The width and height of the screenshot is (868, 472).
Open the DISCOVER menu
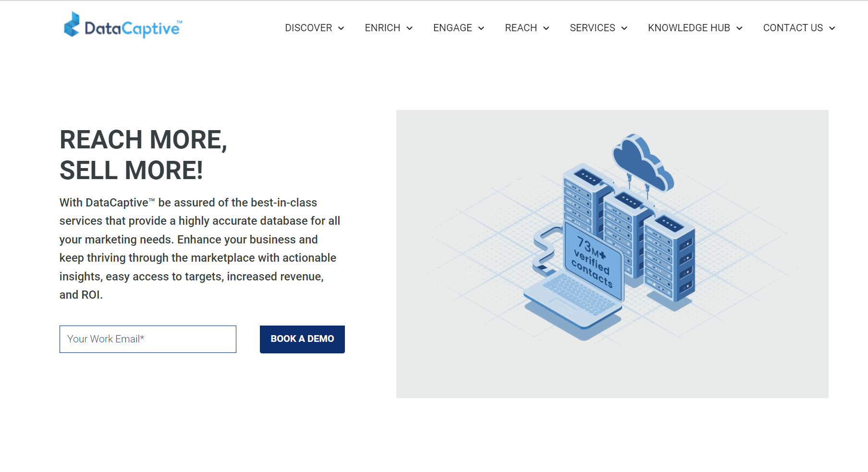[x=308, y=28]
